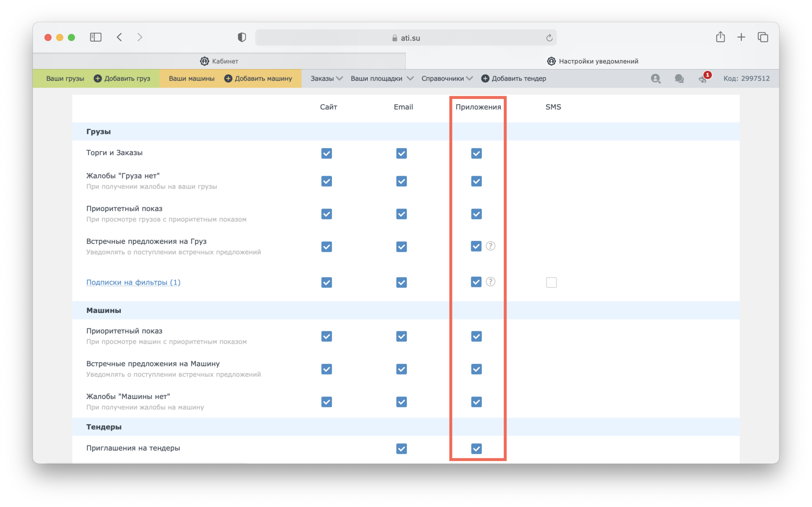Show the tab overview icon
This screenshot has height=507, width=812.
763,37
